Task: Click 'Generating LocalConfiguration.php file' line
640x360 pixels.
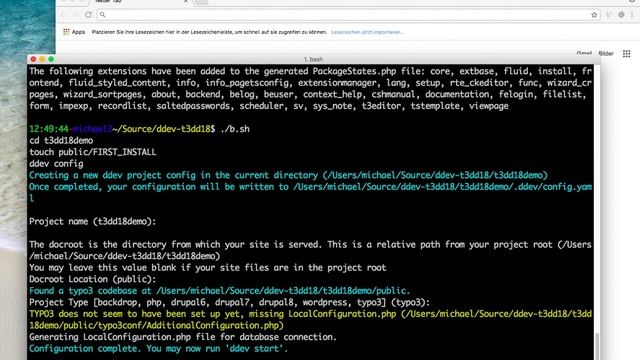Action: tap(183, 337)
